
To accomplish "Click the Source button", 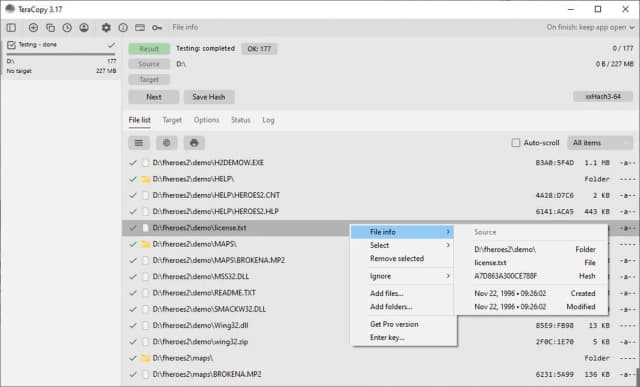I will tap(149, 64).
